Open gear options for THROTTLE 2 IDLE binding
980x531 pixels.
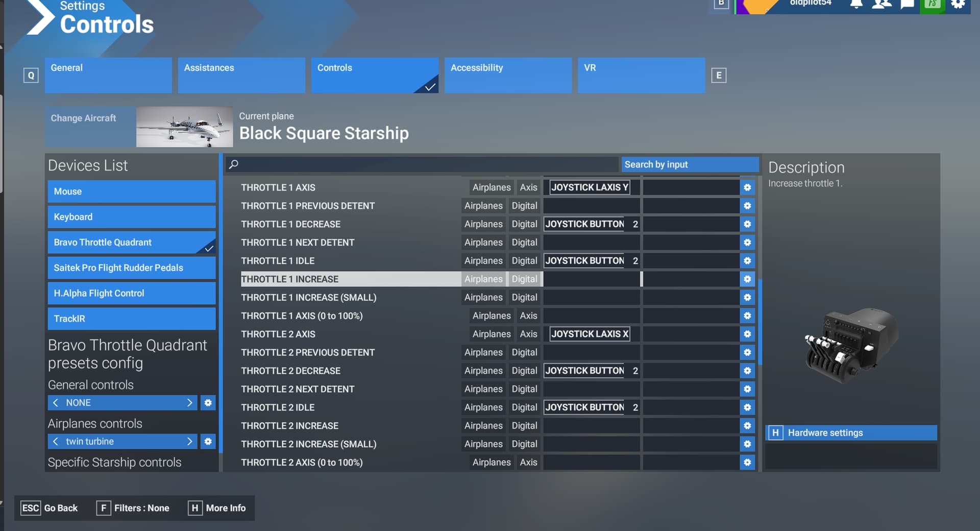click(x=747, y=407)
